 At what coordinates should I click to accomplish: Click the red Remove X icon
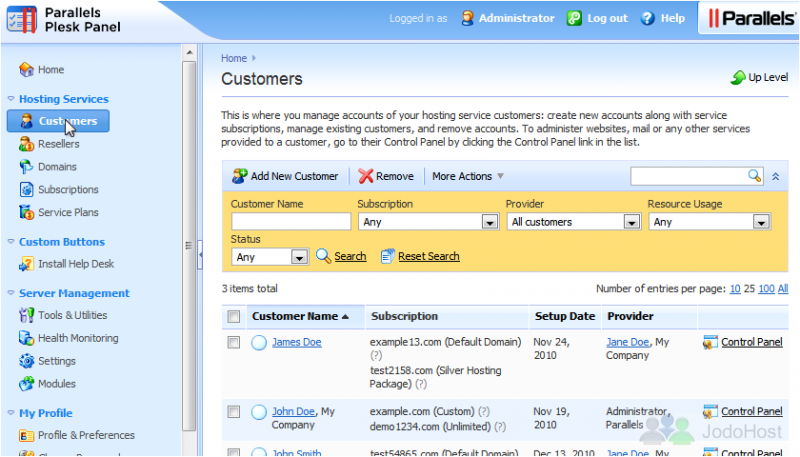[x=365, y=176]
